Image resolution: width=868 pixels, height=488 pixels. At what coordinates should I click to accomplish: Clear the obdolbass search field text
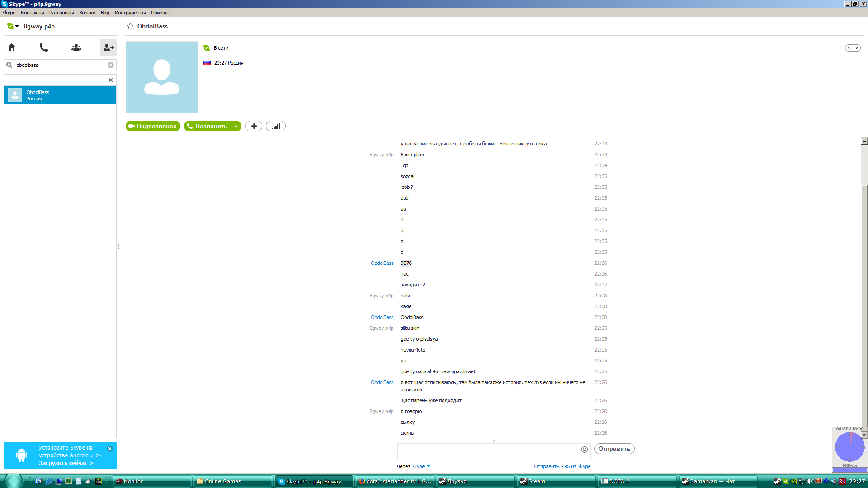(111, 65)
